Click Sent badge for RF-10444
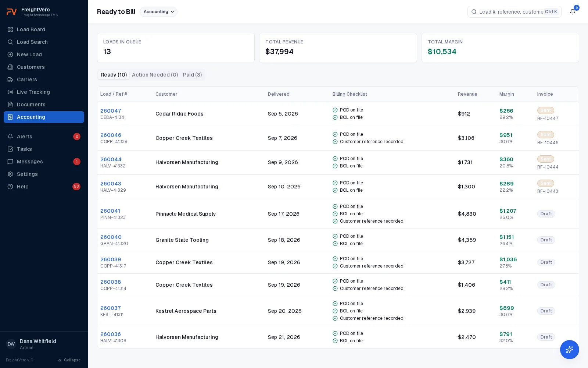 click(546, 159)
